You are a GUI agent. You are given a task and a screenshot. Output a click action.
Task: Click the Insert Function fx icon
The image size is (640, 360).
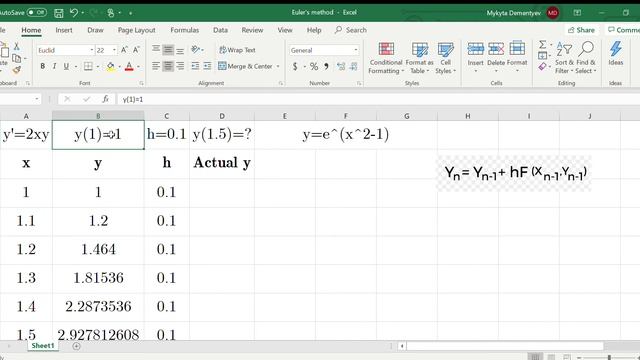coord(106,99)
